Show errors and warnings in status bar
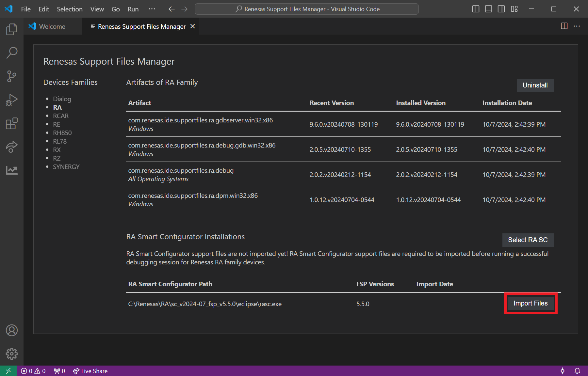The width and height of the screenshot is (588, 376). [33, 371]
